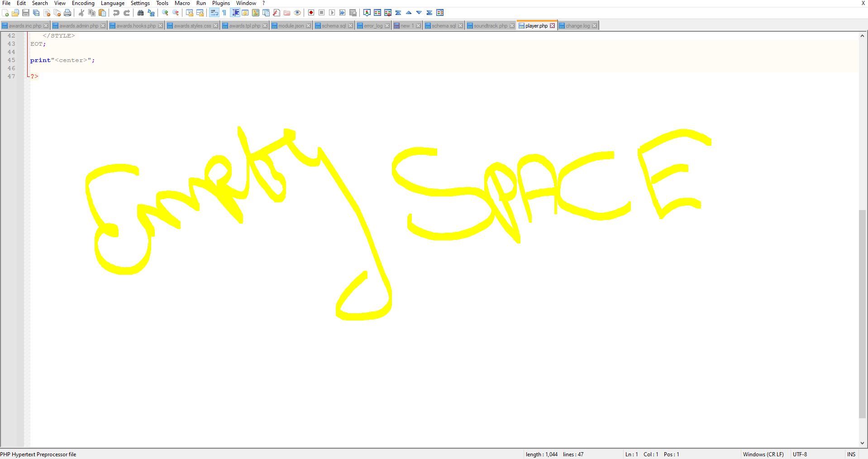
Task: Switch to awards.inc.php tab
Action: tap(25, 26)
